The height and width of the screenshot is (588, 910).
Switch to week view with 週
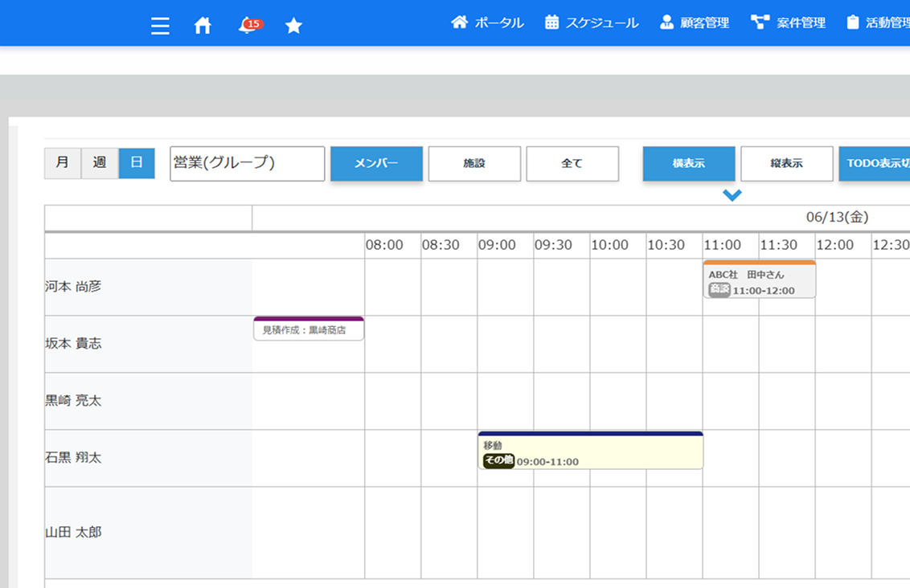(100, 163)
